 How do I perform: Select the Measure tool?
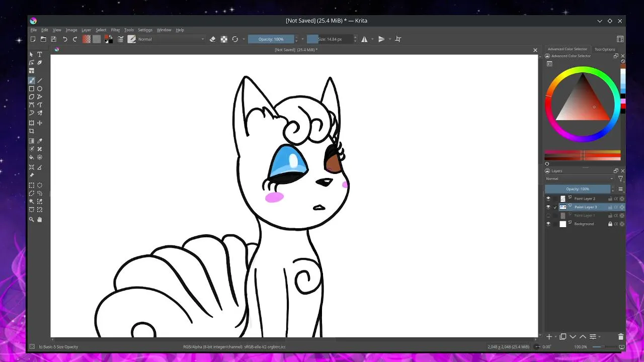[40, 167]
